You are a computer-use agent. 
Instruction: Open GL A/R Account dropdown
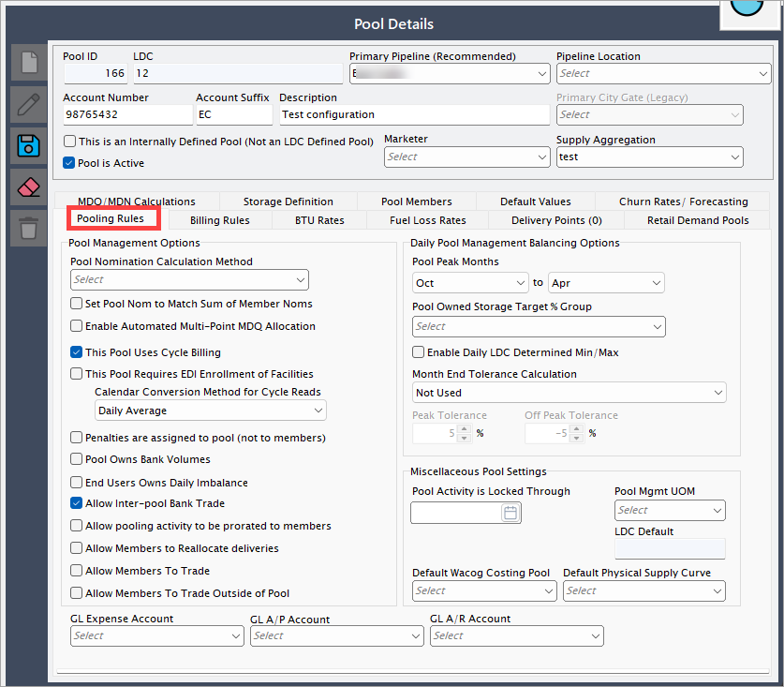coord(516,636)
